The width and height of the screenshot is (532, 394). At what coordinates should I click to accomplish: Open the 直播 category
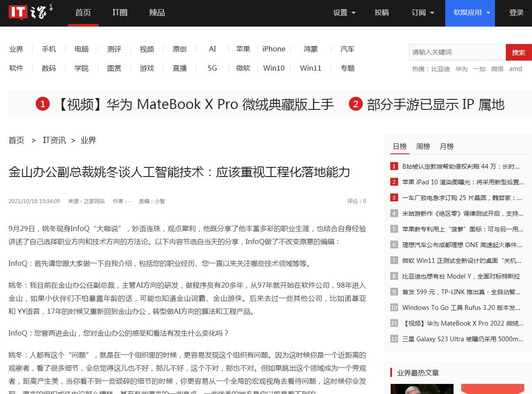point(180,68)
